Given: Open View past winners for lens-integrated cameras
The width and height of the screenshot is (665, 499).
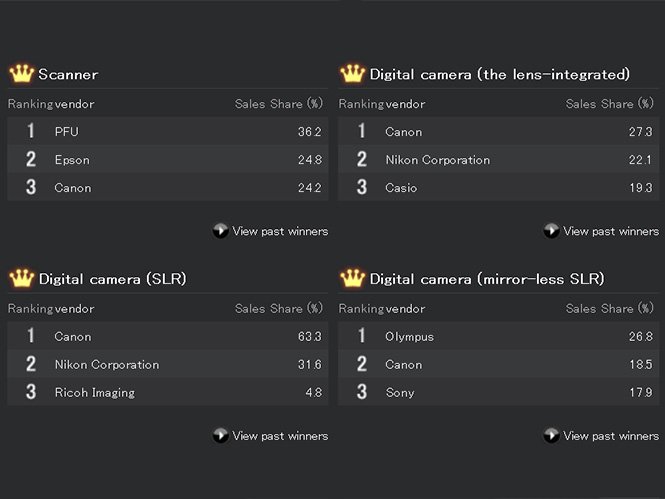Looking at the screenshot, I should point(611,231).
